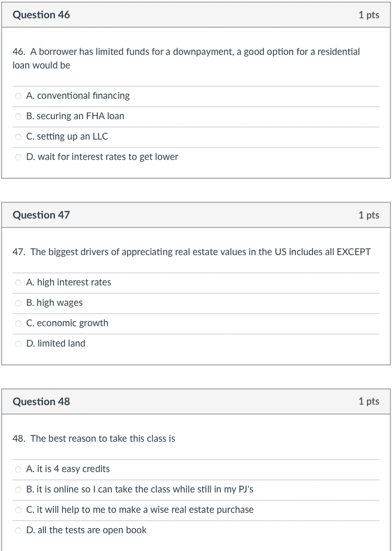The image size is (392, 551).
Task: Select B. online so I can wear PJ's
Action: point(18,489)
